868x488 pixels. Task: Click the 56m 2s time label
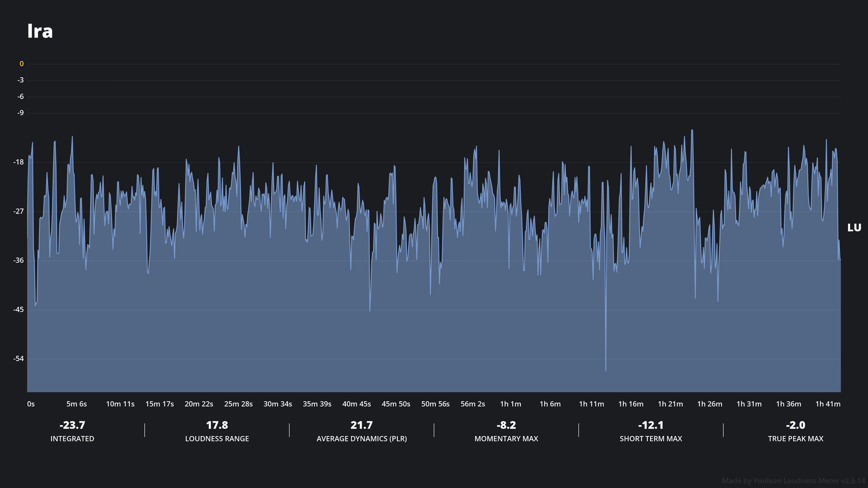click(473, 404)
